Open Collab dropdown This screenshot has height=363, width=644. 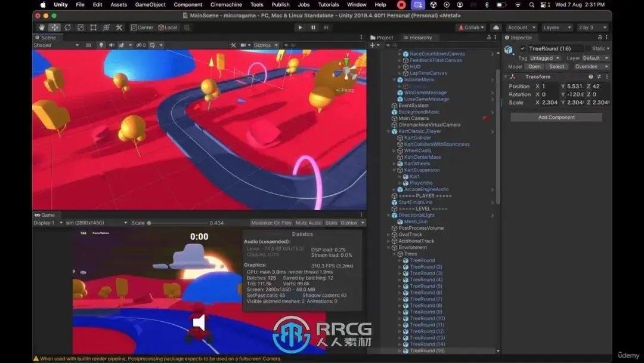[x=471, y=27]
